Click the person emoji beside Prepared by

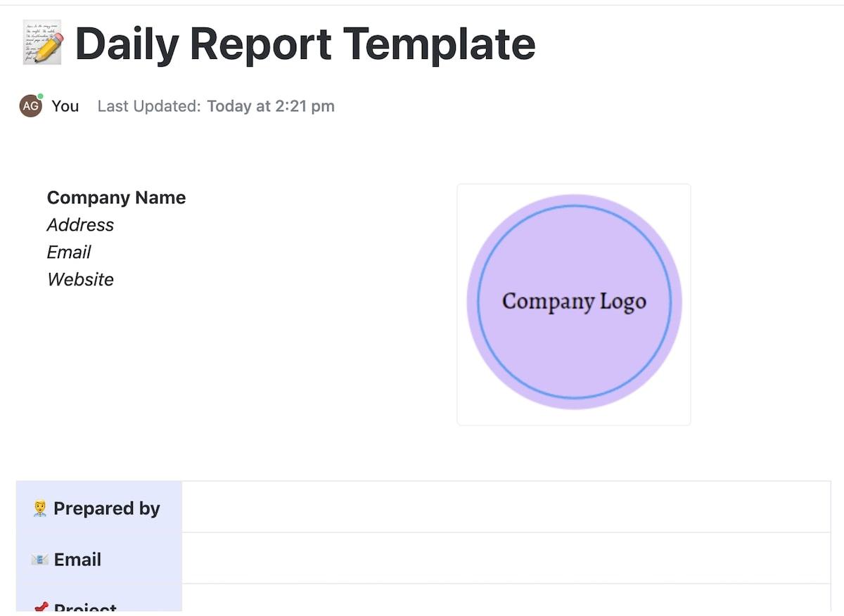click(x=40, y=508)
